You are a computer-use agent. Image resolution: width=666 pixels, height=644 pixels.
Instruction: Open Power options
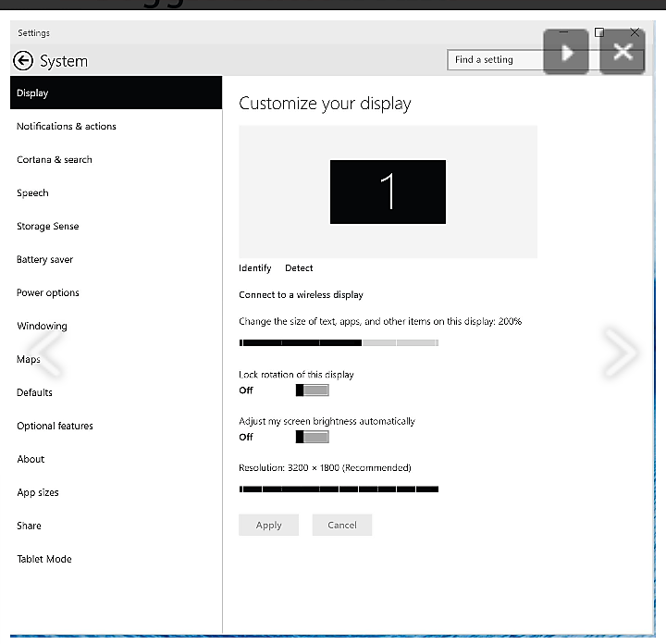tap(116, 292)
